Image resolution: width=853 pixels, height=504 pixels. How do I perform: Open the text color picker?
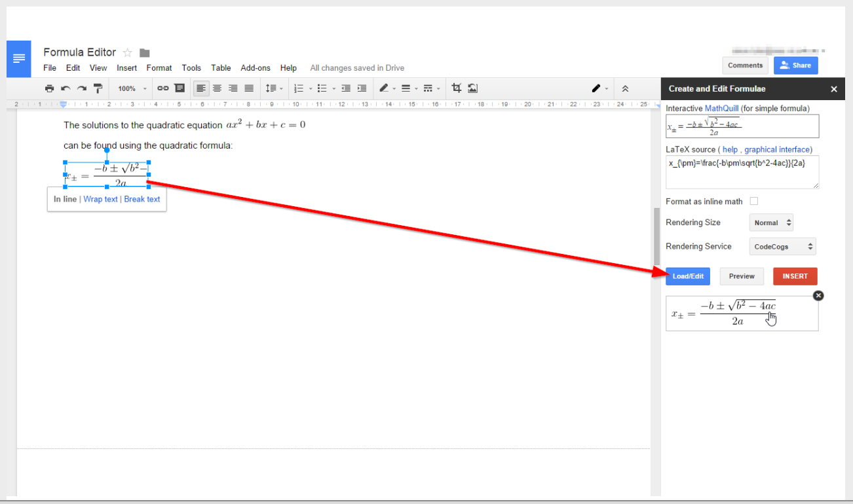(383, 88)
